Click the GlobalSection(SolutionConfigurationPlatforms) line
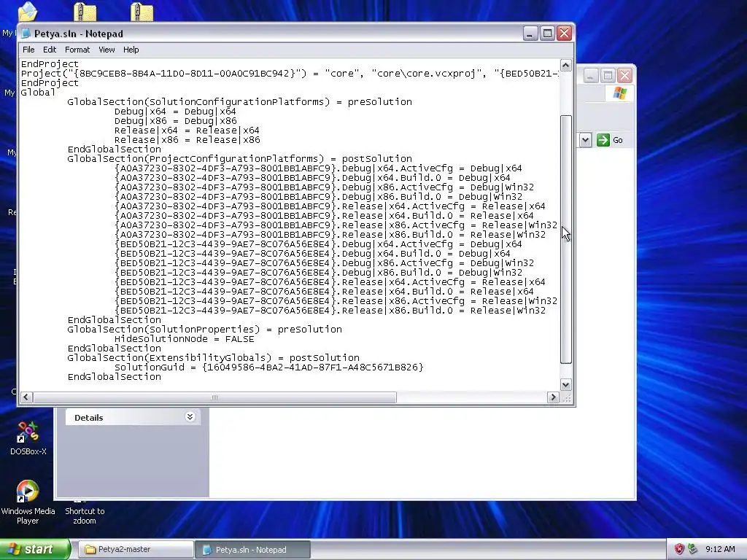Screen dimensions: 747x560 pyautogui.click(x=239, y=102)
